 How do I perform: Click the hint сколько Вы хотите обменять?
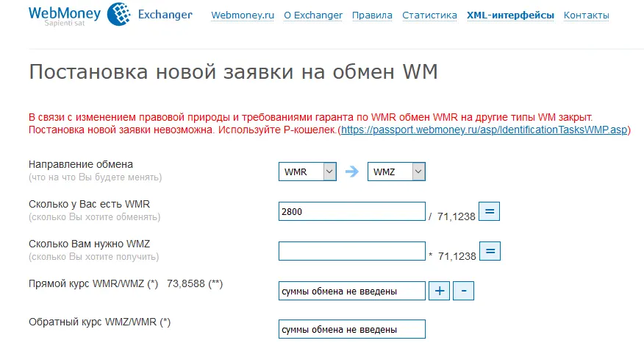tap(94, 217)
